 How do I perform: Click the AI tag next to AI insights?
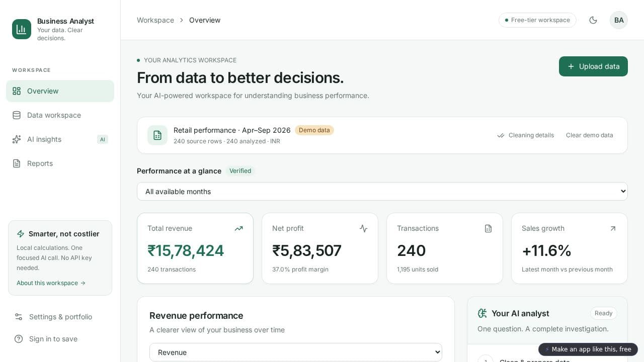click(x=103, y=139)
